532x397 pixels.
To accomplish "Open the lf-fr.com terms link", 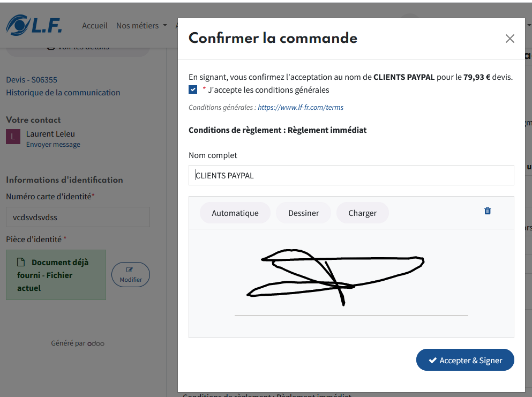I will 301,108.
